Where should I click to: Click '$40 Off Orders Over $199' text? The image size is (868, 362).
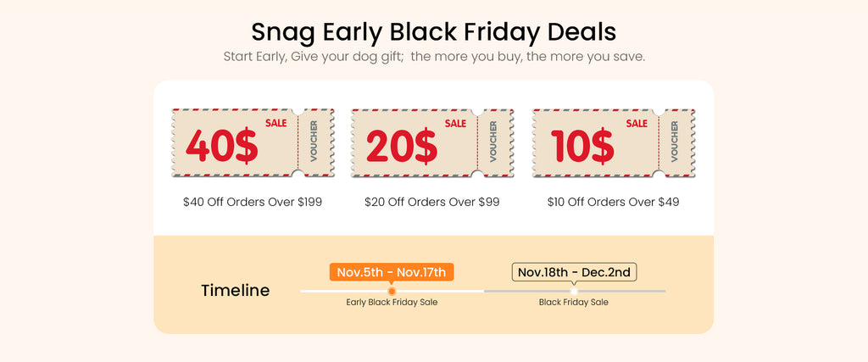[x=253, y=202]
